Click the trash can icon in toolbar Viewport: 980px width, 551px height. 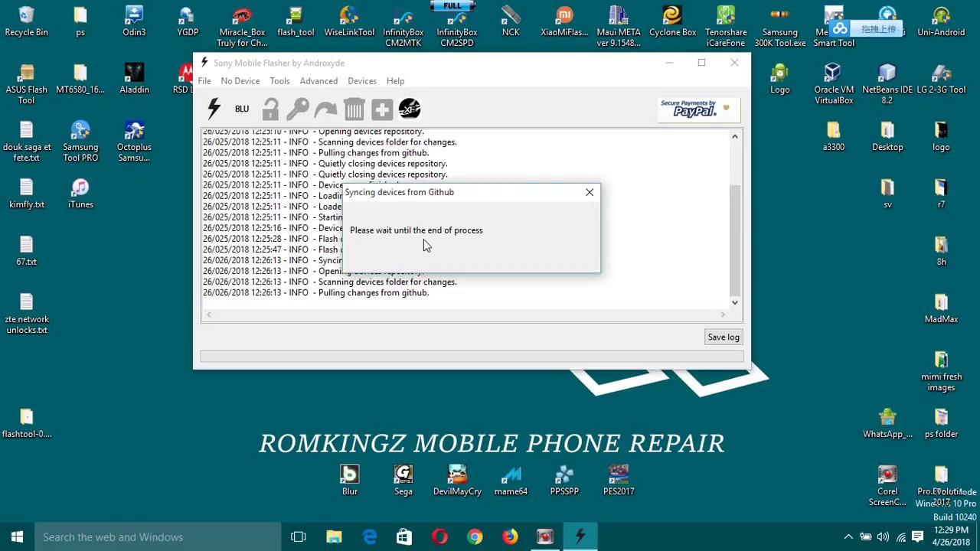click(x=354, y=109)
